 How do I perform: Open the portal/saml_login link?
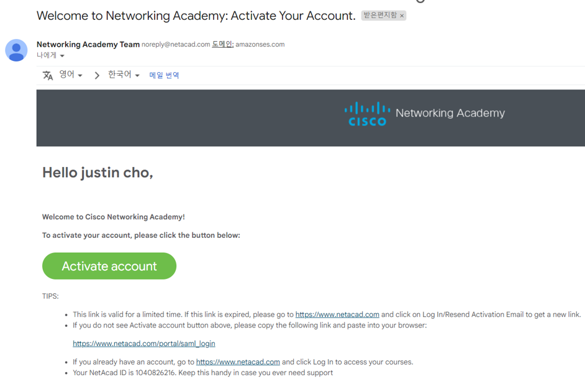pyautogui.click(x=144, y=344)
